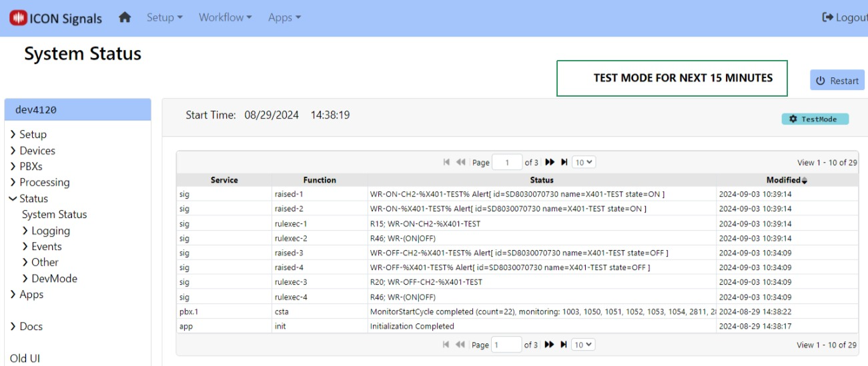Click the MonitorStartCycle completed status cell

pos(542,311)
